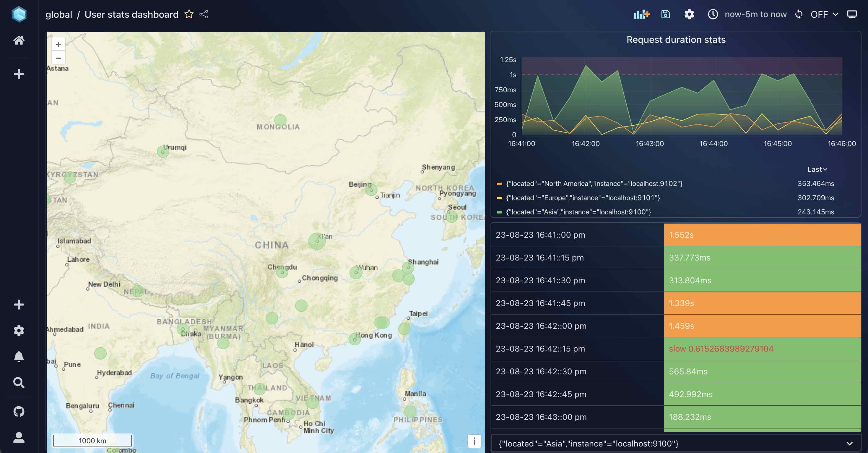Star the User stats dashboard

click(189, 14)
